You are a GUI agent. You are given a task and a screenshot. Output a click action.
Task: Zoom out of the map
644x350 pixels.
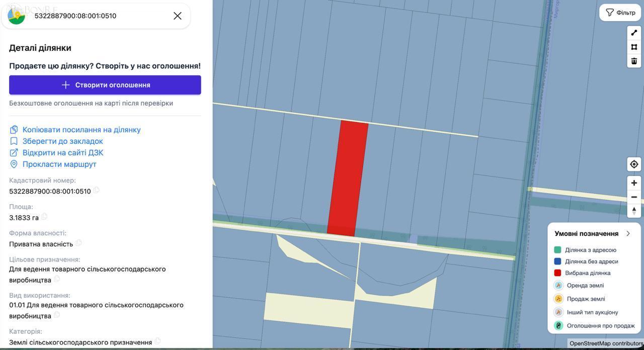click(634, 197)
